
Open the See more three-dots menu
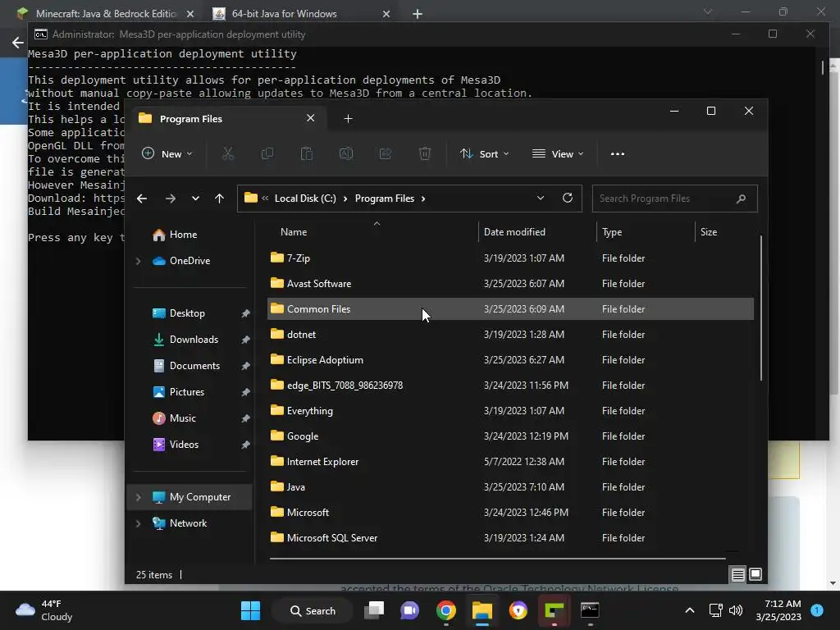click(617, 153)
